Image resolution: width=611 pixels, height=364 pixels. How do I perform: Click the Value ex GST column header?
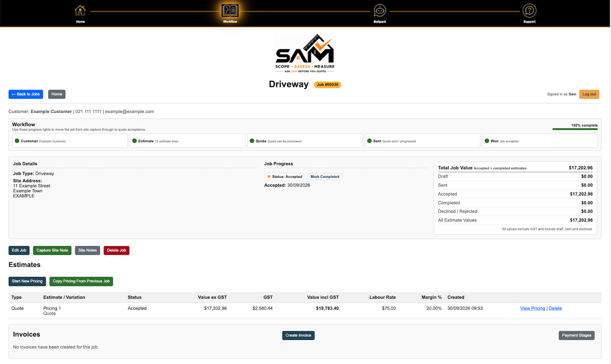(x=212, y=297)
